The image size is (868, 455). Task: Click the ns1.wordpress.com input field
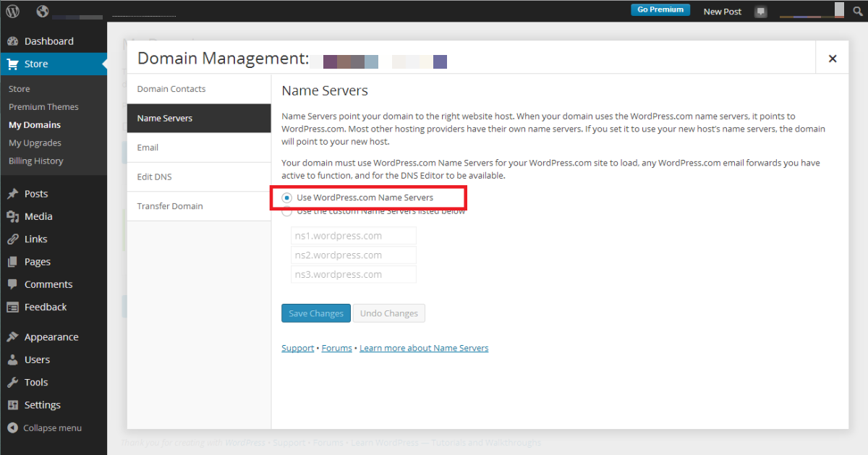pyautogui.click(x=354, y=236)
